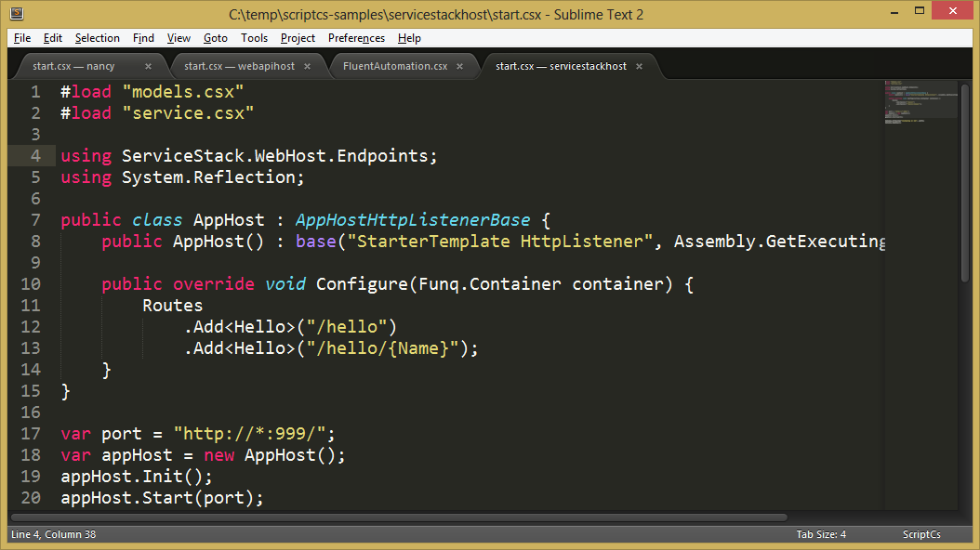Click the minimap code preview

(920, 102)
